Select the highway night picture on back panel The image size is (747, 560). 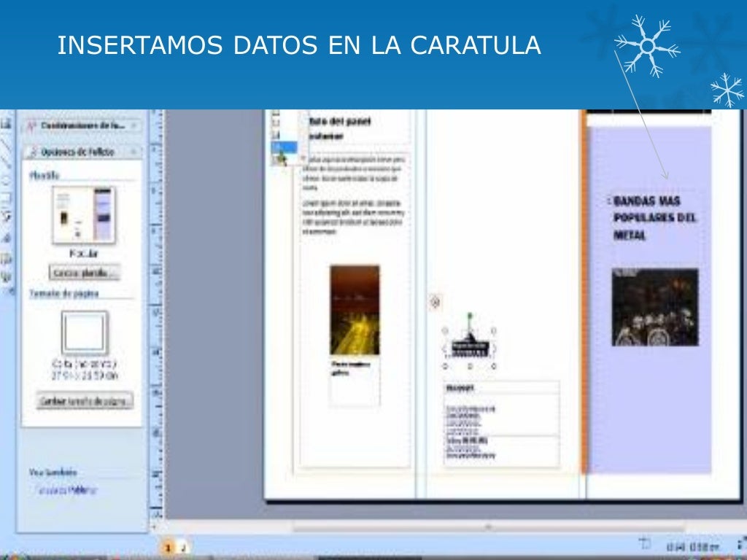[355, 310]
